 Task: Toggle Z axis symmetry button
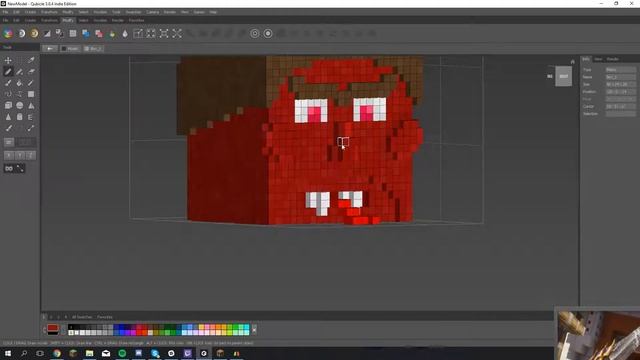click(31, 156)
